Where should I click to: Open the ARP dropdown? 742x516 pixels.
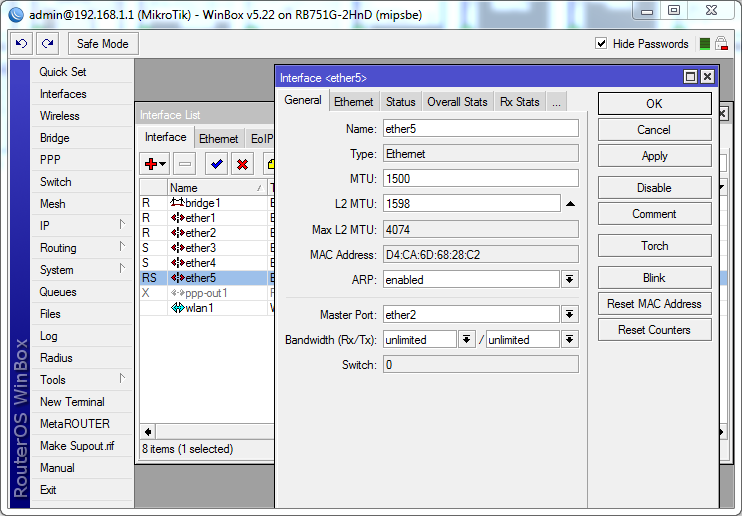tap(570, 279)
